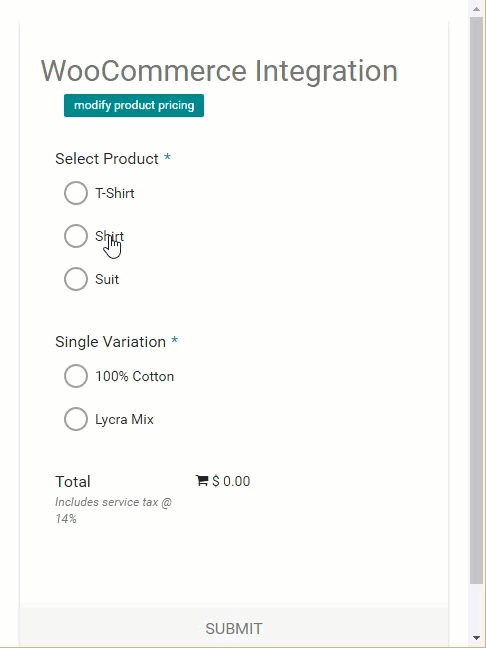The height and width of the screenshot is (648, 486).
Task: Click the shopping cart icon beside total
Action: pos(201,481)
